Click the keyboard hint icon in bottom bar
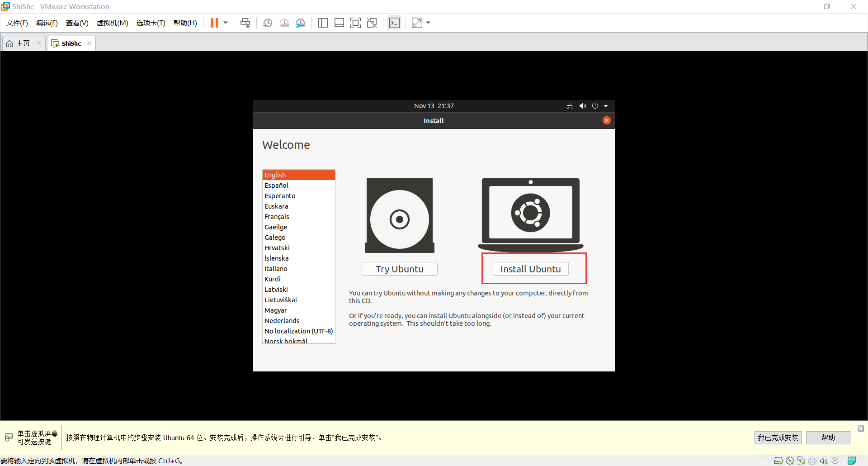Image resolution: width=868 pixels, height=466 pixels. (9, 437)
